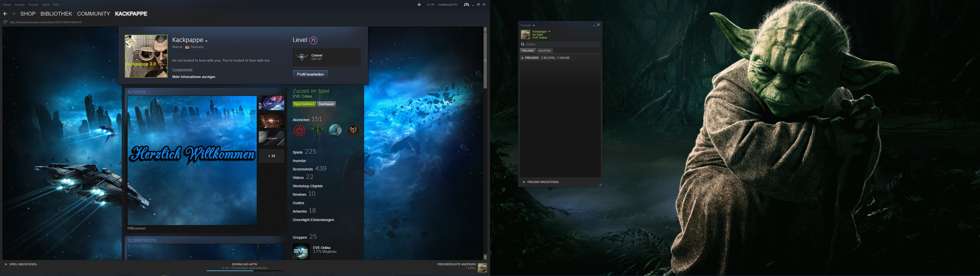The height and width of the screenshot is (276, 980).
Task: Go to the BIBLIOTHEK section
Action: (56, 14)
